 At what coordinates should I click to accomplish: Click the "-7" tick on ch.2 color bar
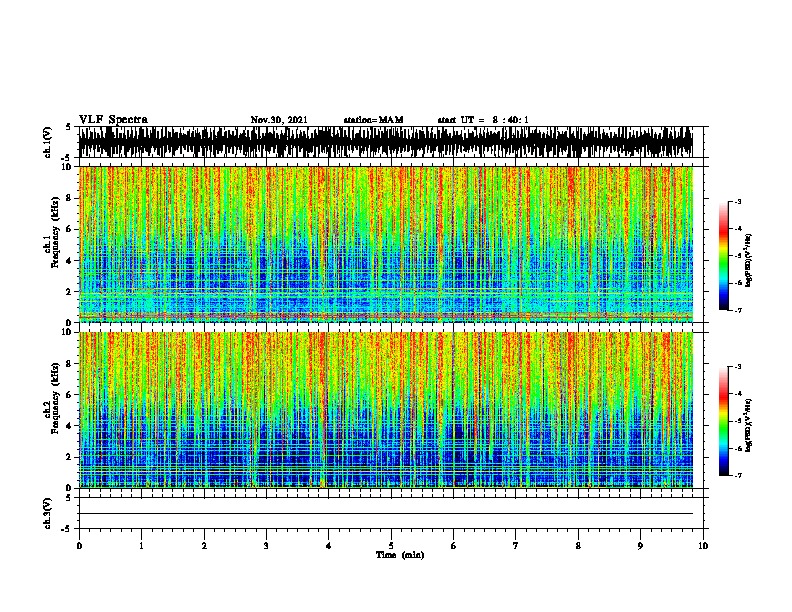[x=737, y=475]
